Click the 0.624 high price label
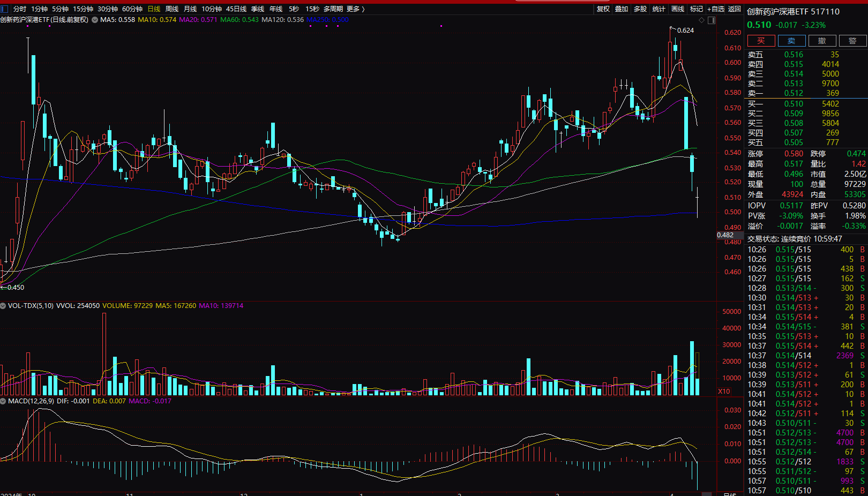 click(x=685, y=31)
